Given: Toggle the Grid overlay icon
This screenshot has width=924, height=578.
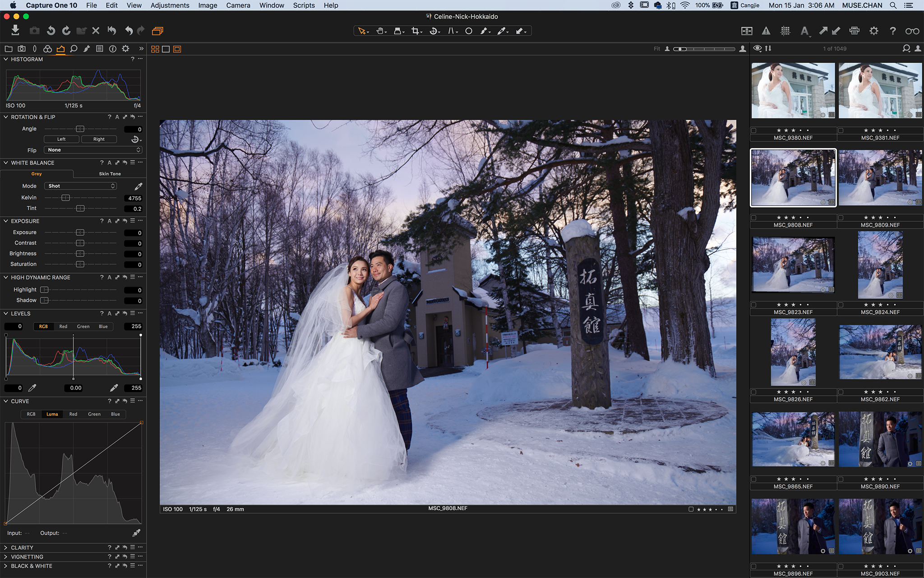Looking at the screenshot, I should [x=785, y=31].
